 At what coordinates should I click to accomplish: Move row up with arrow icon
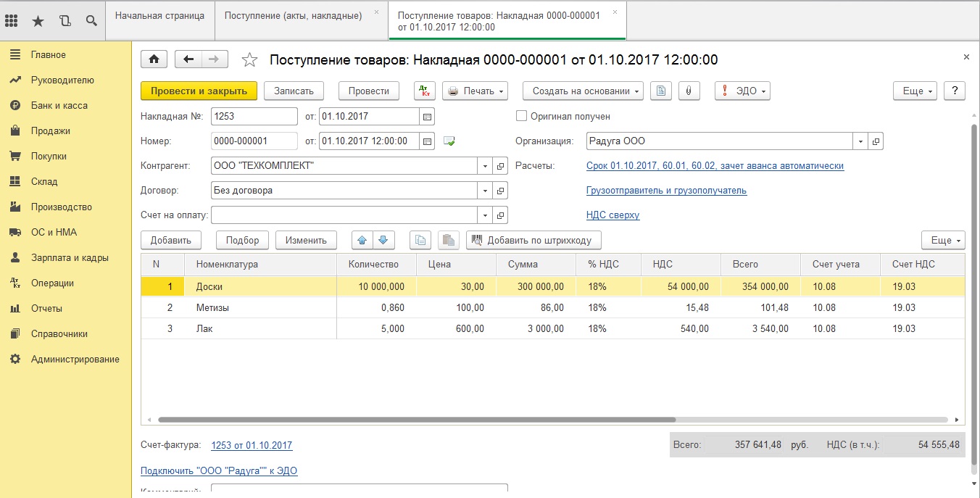point(362,240)
